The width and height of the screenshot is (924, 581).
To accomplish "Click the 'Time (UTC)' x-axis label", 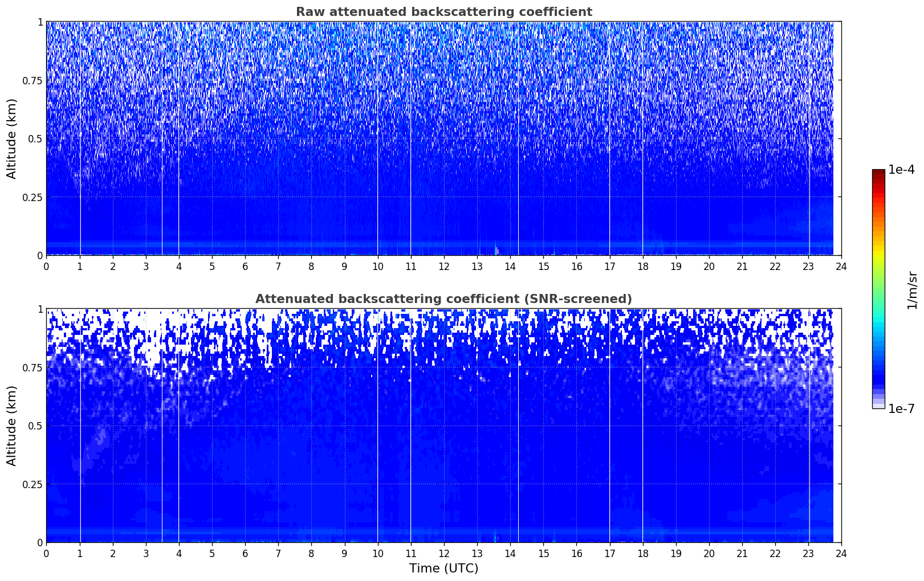I will (x=443, y=568).
